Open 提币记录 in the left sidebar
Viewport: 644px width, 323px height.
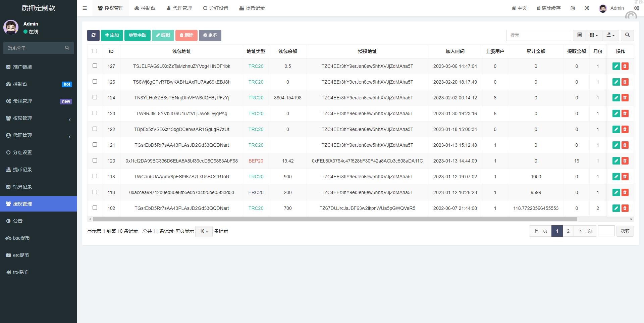pyautogui.click(x=22, y=170)
